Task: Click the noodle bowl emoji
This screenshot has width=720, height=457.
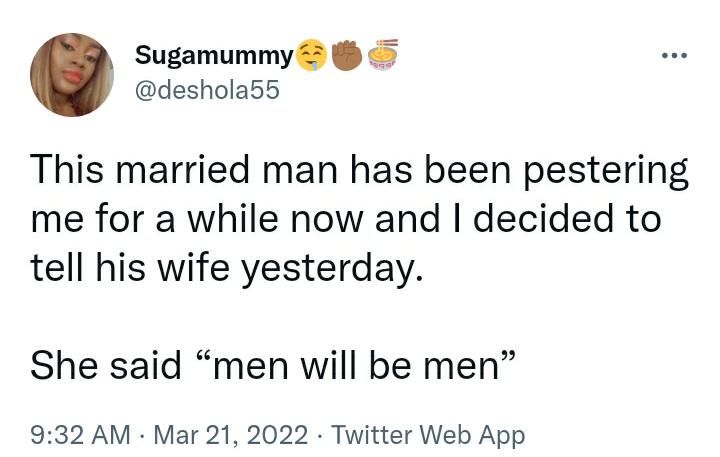Action: tap(383, 55)
